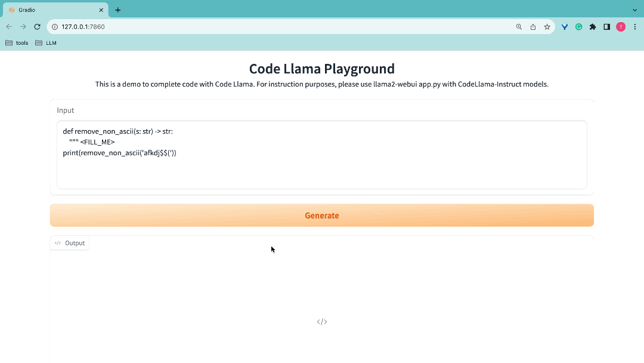
Task: Toggle the browser side panel icon
Action: coord(606,27)
